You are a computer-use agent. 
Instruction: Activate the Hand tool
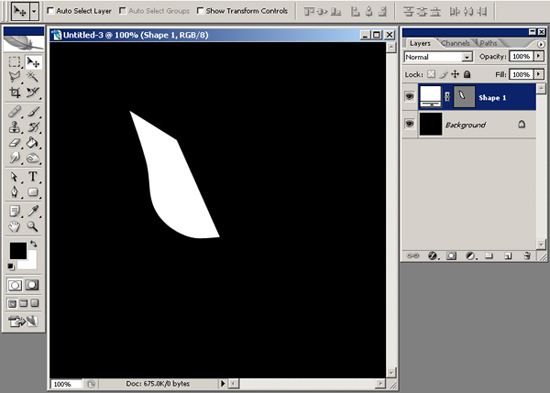click(14, 227)
